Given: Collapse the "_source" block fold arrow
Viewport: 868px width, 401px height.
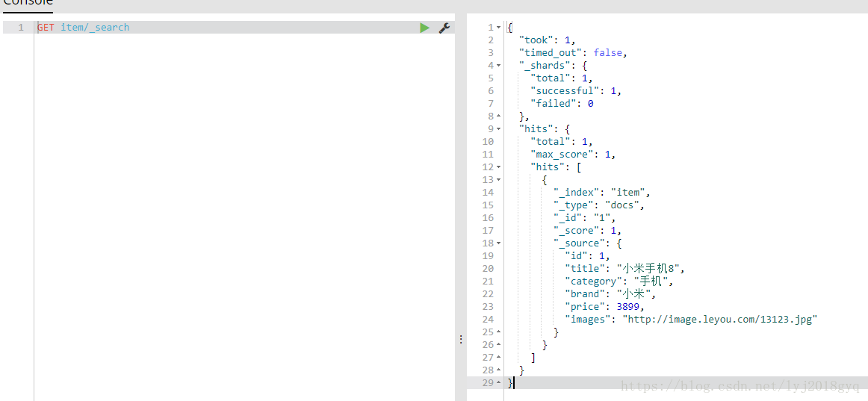Looking at the screenshot, I should (498, 243).
